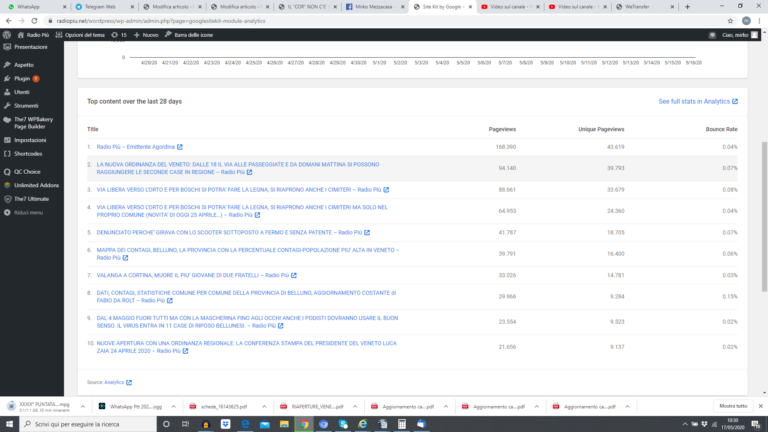768x432 pixels.
Task: Click the WordPress logo in admin bar
Action: 6,34
